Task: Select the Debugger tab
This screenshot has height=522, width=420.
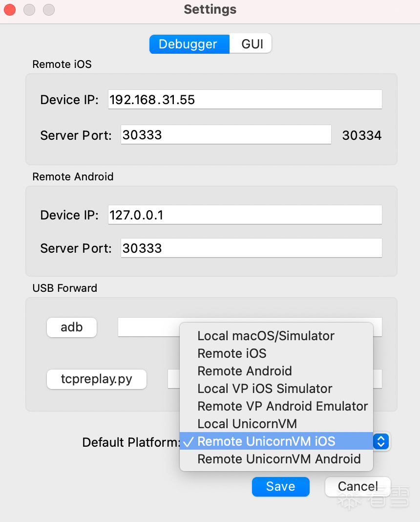Action: 188,44
